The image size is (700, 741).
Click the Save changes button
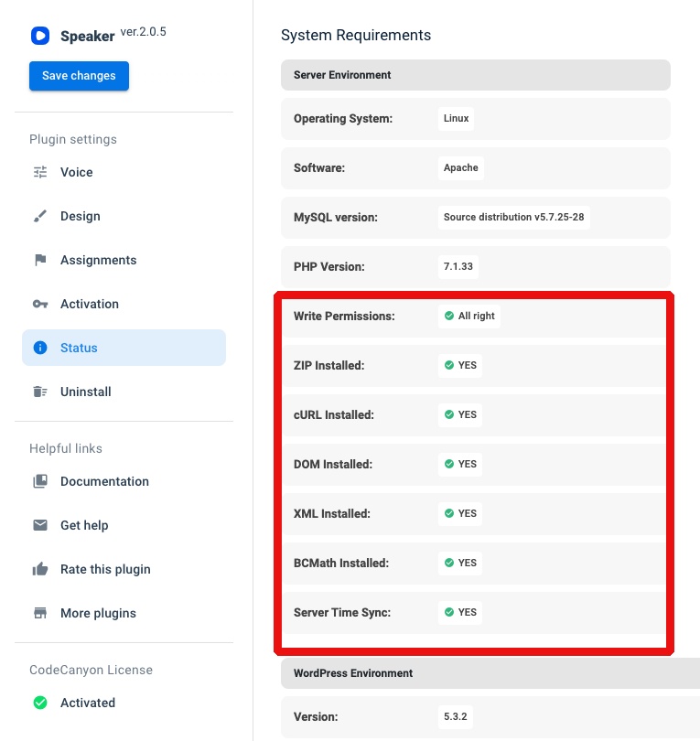[x=79, y=76]
